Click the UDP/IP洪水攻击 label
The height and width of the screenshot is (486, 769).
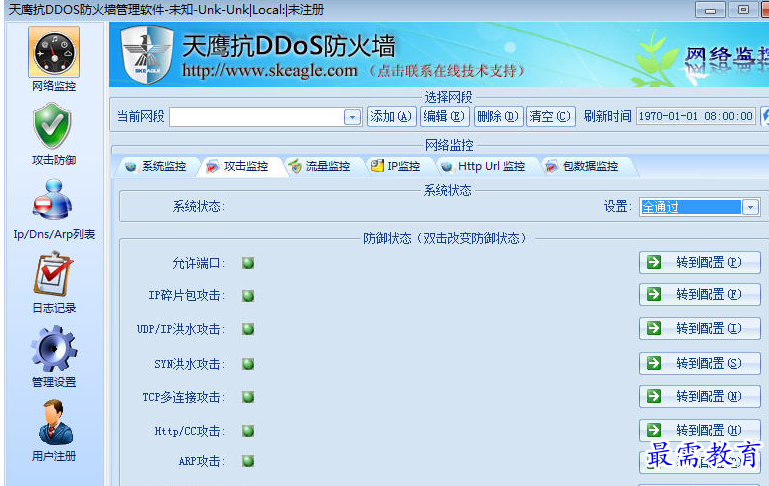coord(181,329)
